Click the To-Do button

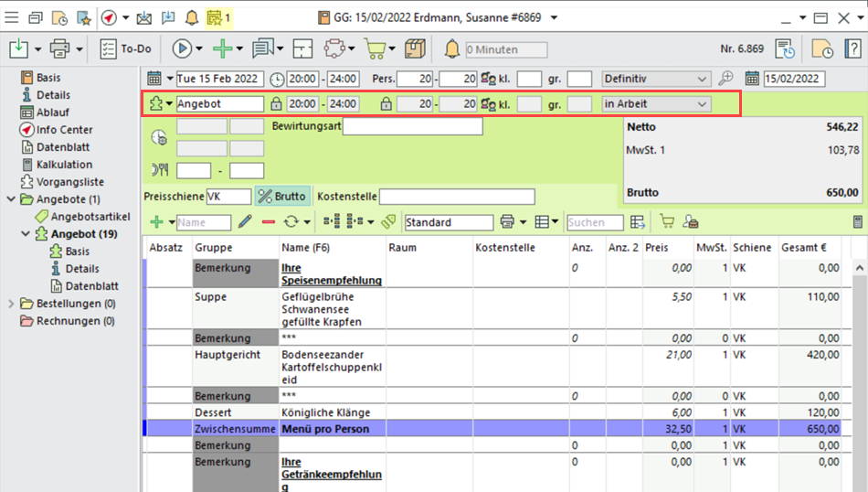[x=126, y=48]
